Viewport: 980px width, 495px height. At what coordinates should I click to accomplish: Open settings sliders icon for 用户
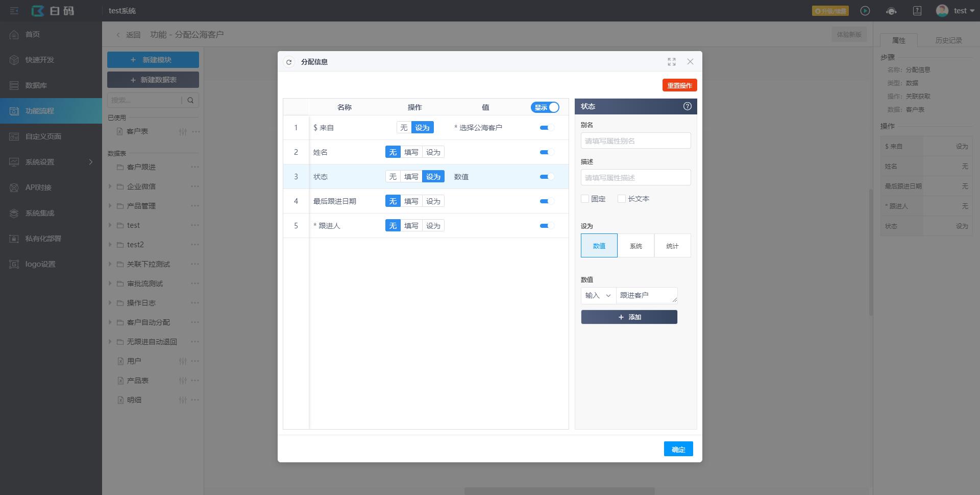(183, 361)
